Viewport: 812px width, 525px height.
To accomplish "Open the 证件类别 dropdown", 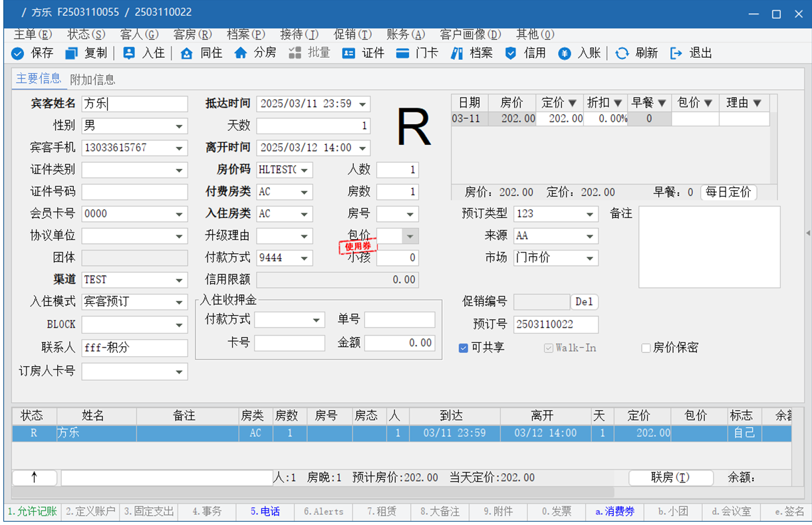I will 180,170.
